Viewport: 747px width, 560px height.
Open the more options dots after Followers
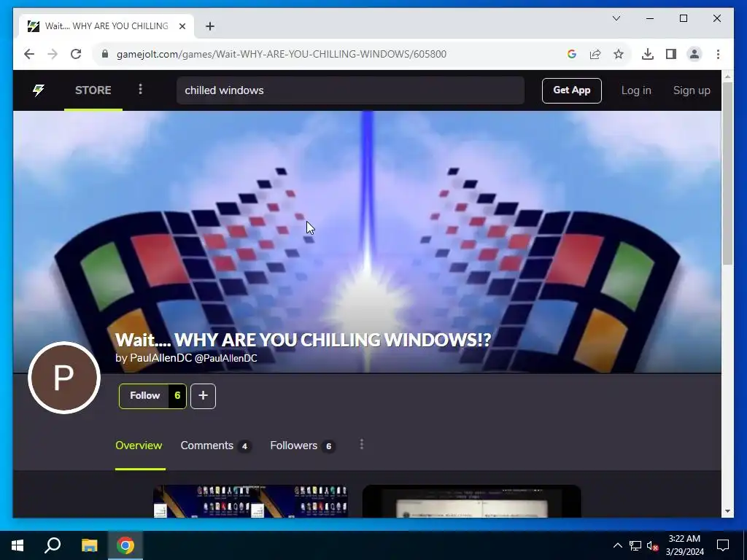point(362,444)
